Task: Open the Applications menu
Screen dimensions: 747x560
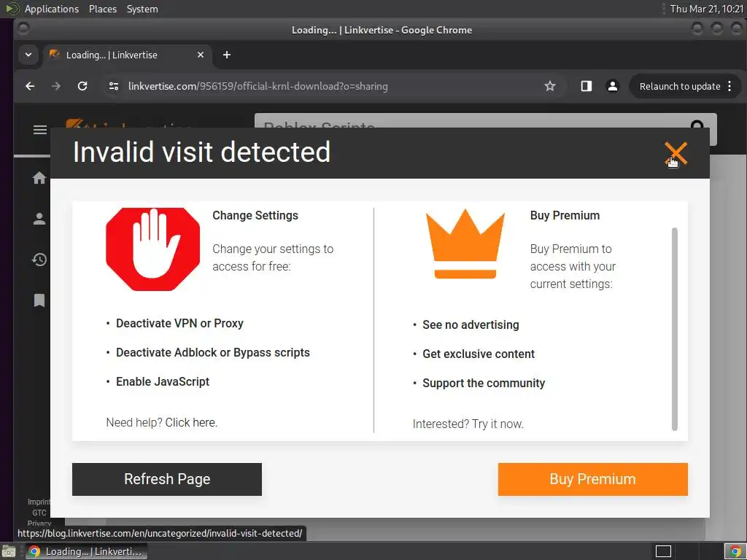Action: 52,9
